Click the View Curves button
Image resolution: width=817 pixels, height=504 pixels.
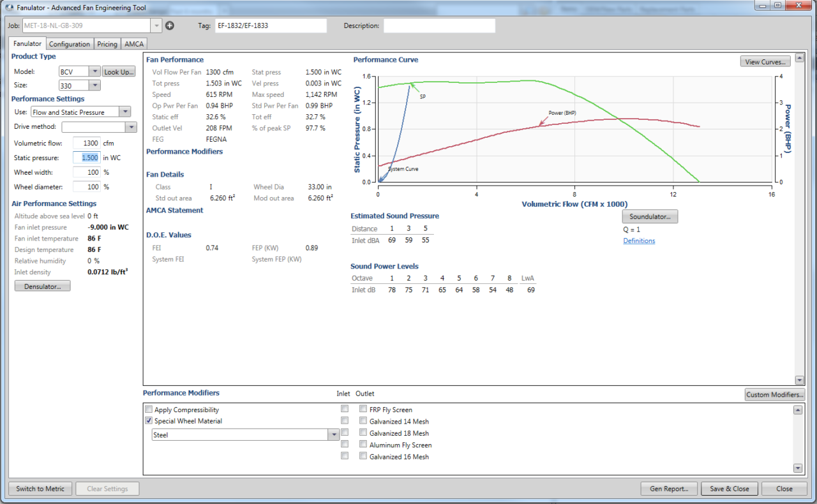[x=765, y=61]
